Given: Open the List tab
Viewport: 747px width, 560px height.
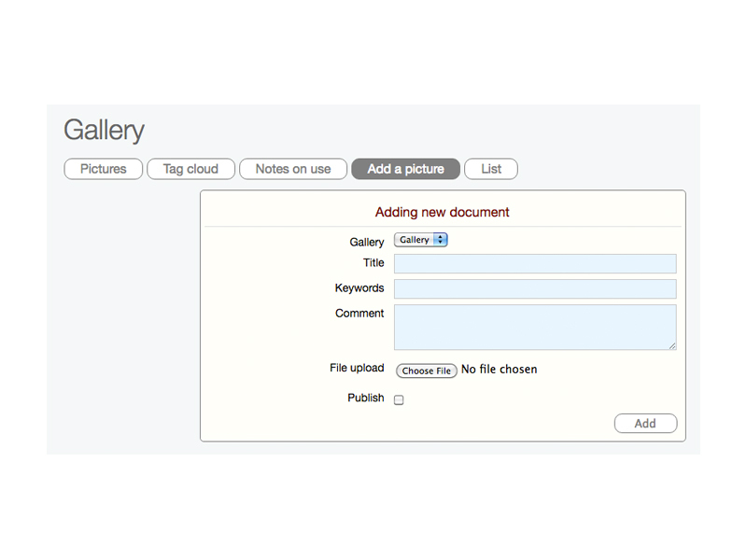Looking at the screenshot, I should (x=491, y=169).
